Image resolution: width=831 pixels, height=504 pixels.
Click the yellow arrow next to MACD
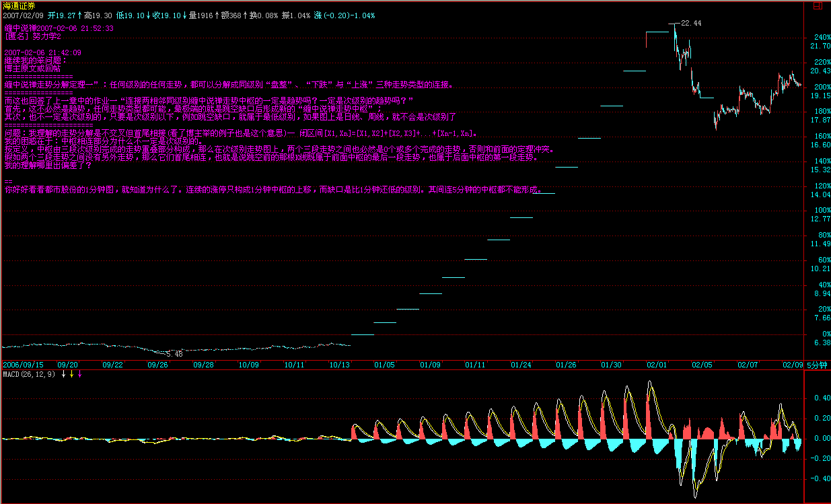[72, 374]
